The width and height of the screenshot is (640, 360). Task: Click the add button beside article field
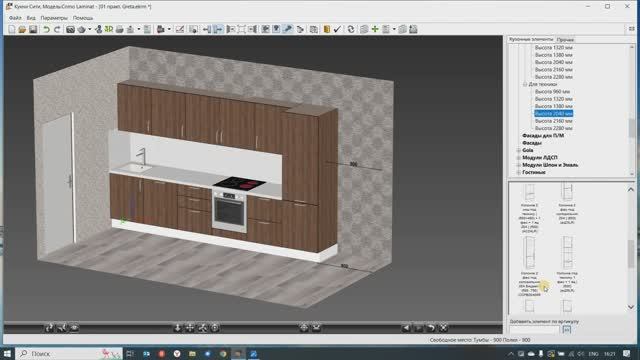click(x=567, y=329)
